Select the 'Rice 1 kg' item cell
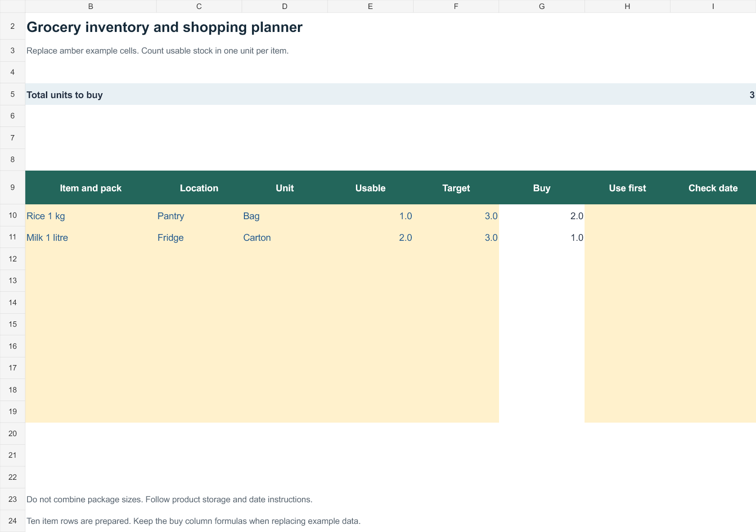The height and width of the screenshot is (532, 756). 91,216
